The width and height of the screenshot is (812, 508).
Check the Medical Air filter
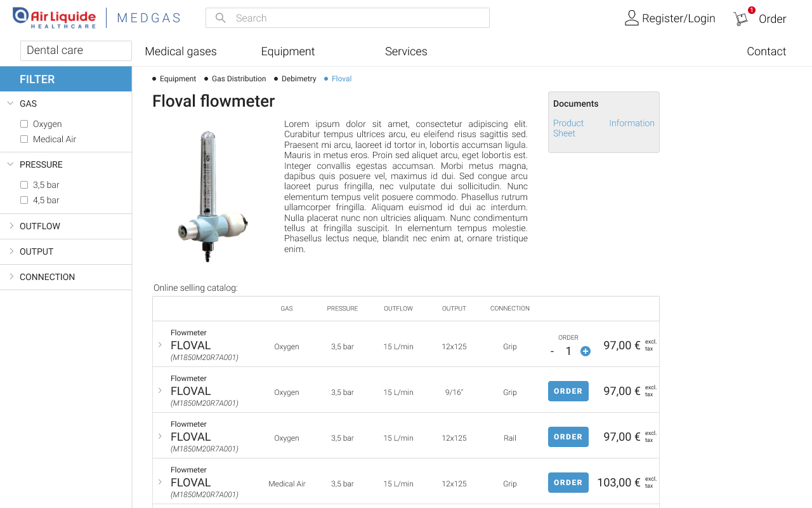[24, 139]
